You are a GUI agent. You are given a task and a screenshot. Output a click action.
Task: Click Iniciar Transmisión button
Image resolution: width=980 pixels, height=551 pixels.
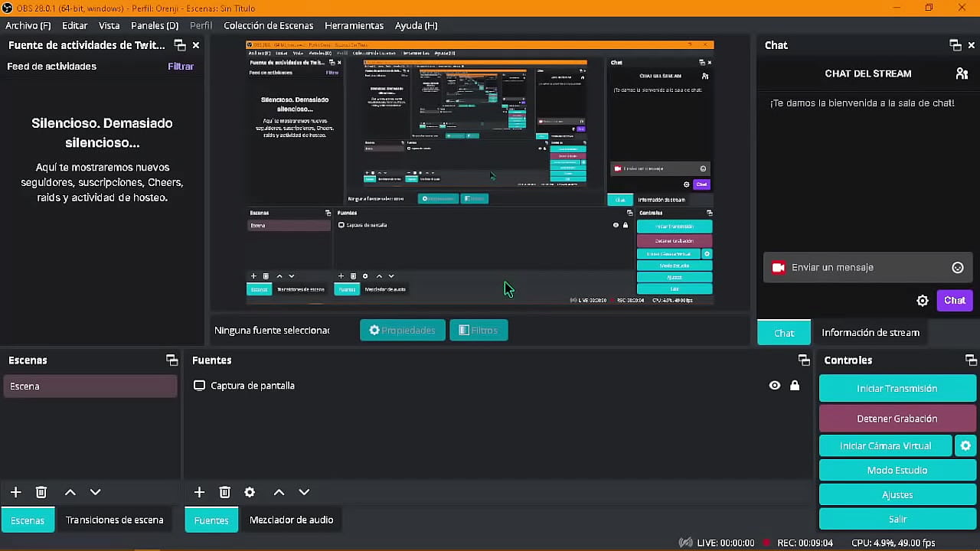897,388
